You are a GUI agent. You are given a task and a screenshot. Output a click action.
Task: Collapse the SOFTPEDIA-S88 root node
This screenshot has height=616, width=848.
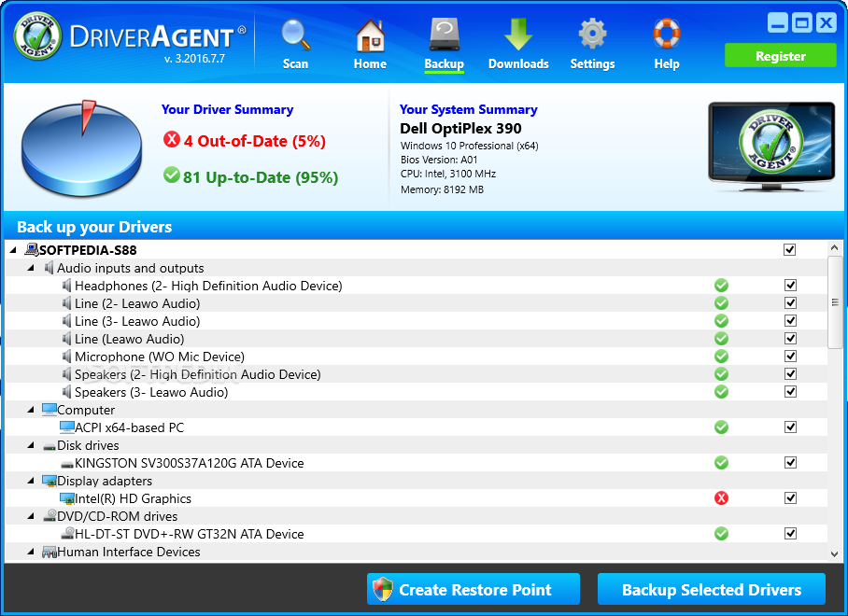pos(13,250)
